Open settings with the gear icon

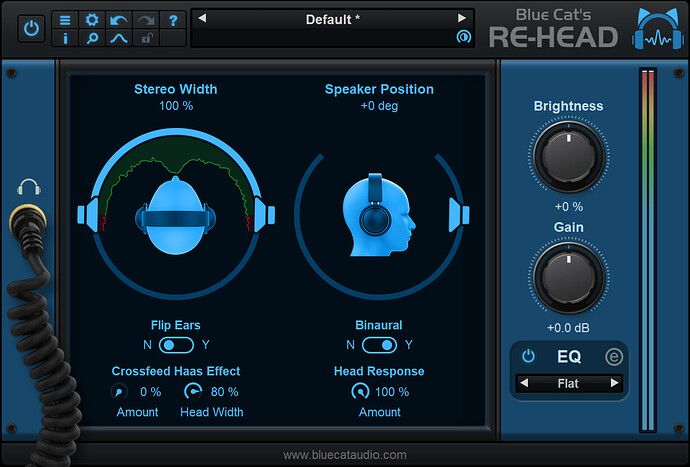(92, 20)
